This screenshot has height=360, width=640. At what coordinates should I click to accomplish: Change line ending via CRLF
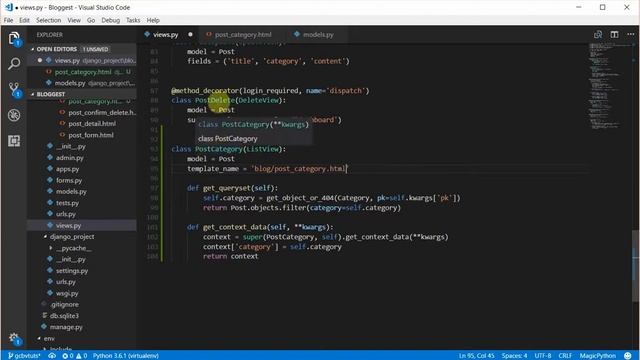coord(565,356)
